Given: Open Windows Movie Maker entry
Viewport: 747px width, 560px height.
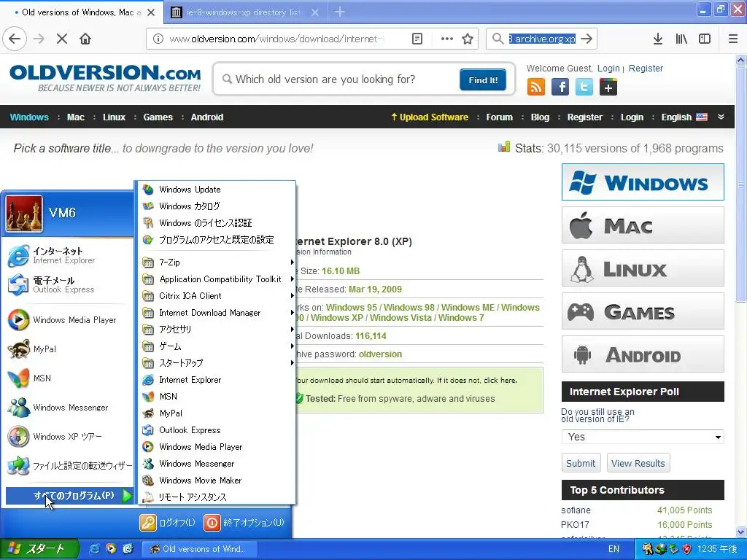Looking at the screenshot, I should (x=217, y=481).
